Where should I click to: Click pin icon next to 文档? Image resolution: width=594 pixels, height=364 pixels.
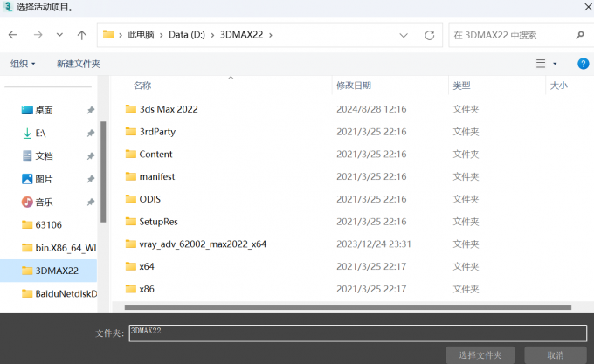[x=91, y=156]
